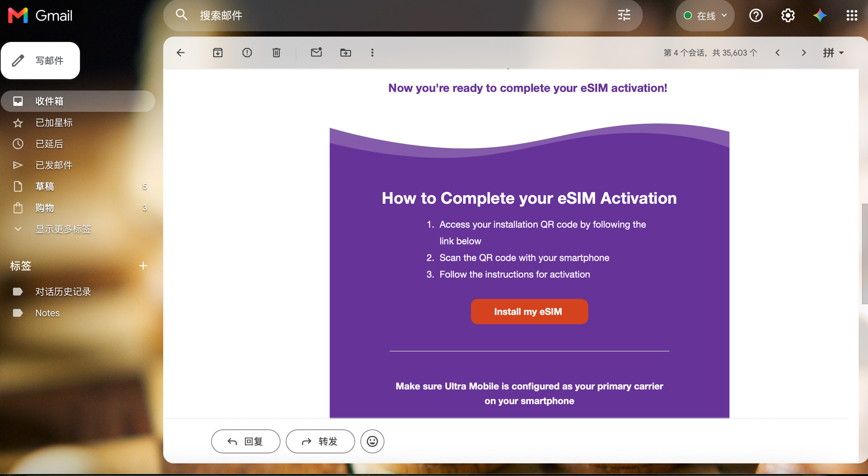Click the Gmail logo
The height and width of the screenshot is (476, 868).
pos(40,16)
